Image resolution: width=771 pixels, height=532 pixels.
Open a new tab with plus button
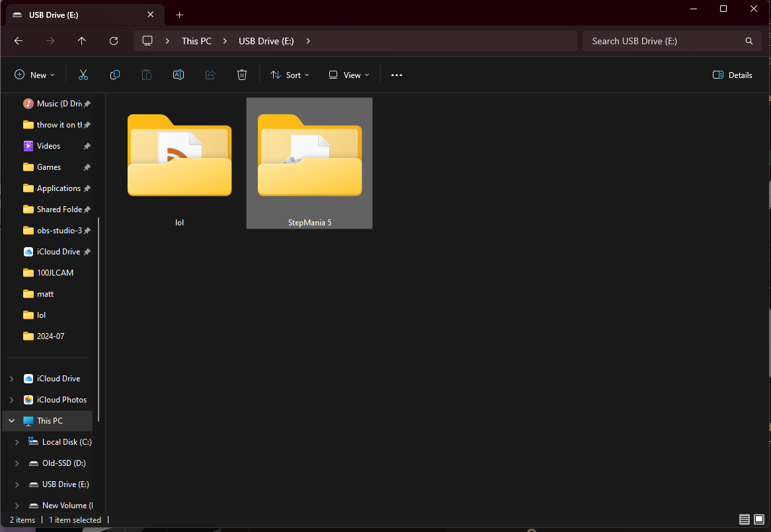tap(179, 15)
